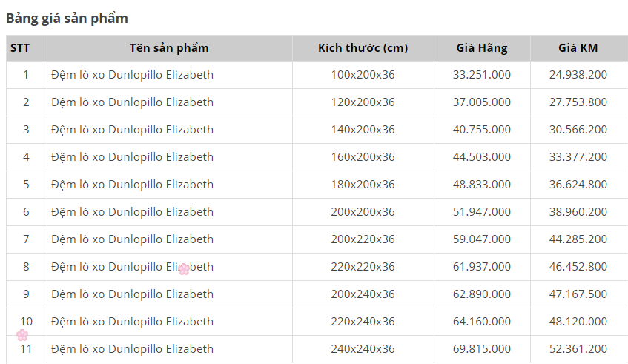The image size is (628, 364).
Task: Select the list price 59.047.000
Action: [x=482, y=239]
